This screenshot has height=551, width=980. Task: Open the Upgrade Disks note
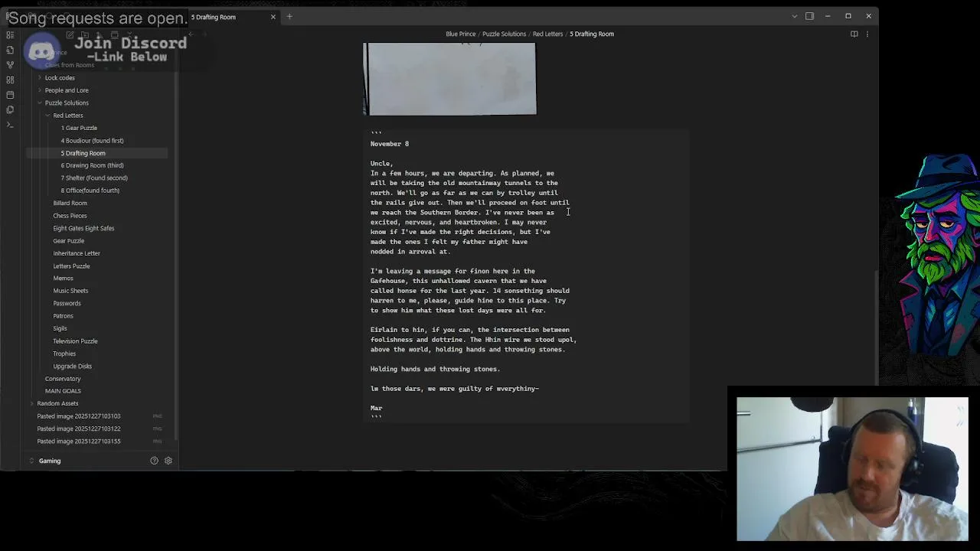[72, 366]
